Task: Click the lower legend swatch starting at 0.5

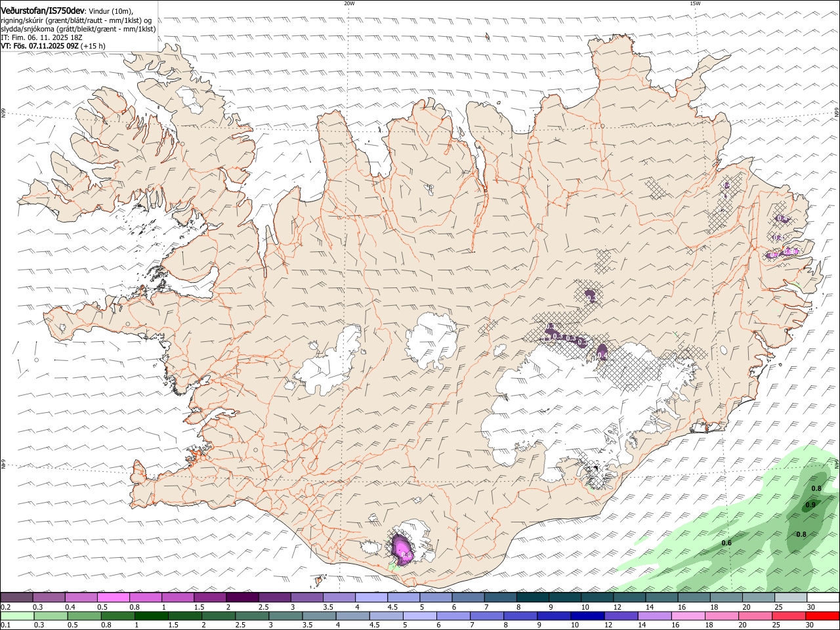Action: 85,616
